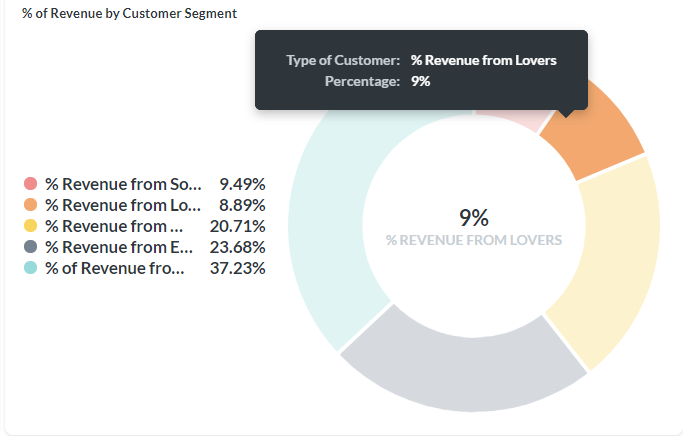Click the 20.71% legend value
The height and width of the screenshot is (436, 683).
pos(237,226)
